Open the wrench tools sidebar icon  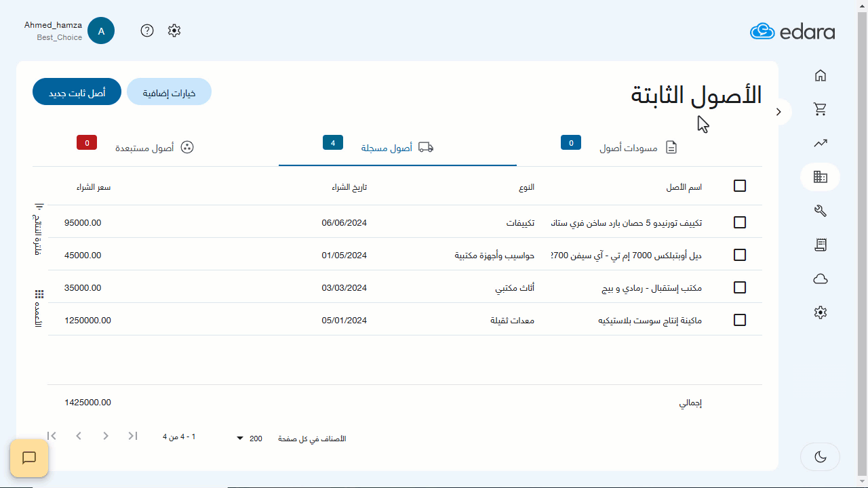click(x=820, y=211)
